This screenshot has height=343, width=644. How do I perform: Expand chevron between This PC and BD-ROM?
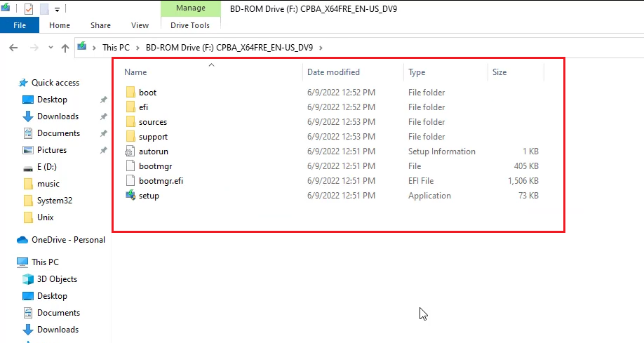[137, 48]
